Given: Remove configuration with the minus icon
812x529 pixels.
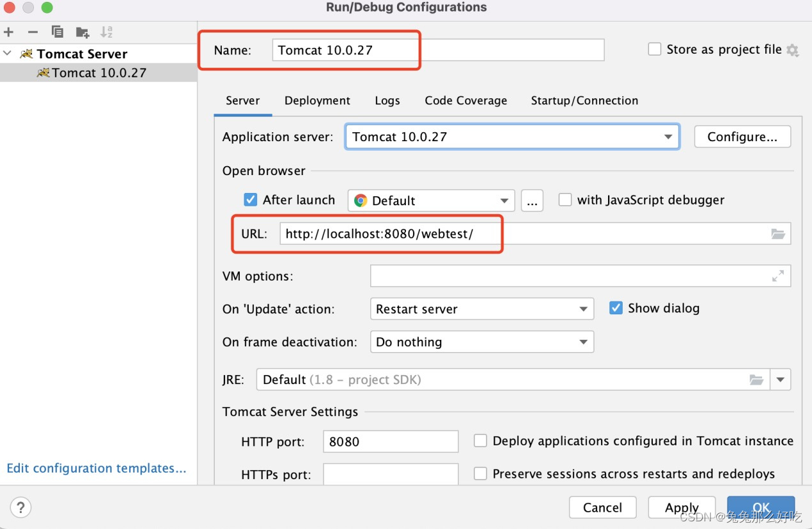Looking at the screenshot, I should (33, 32).
